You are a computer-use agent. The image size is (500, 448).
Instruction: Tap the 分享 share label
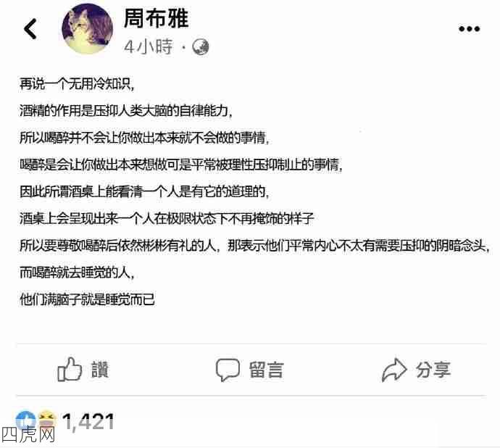[x=433, y=370]
